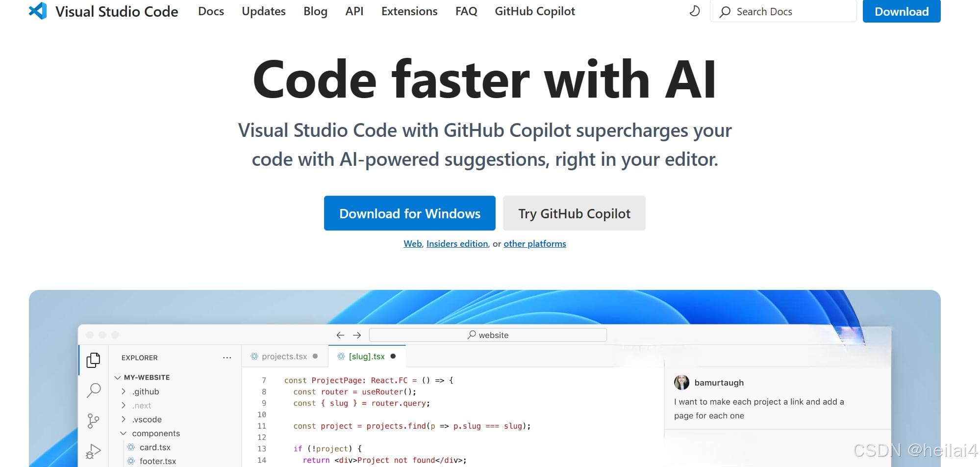The image size is (980, 467).
Task: Click the EXPLORER panel heading
Action: click(139, 358)
